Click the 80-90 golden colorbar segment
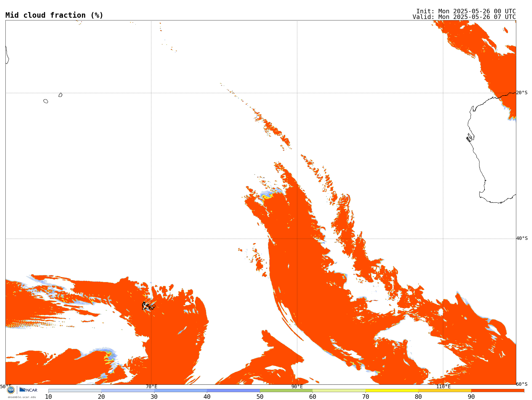Viewport: 532px width, 400px height. [x=445, y=390]
